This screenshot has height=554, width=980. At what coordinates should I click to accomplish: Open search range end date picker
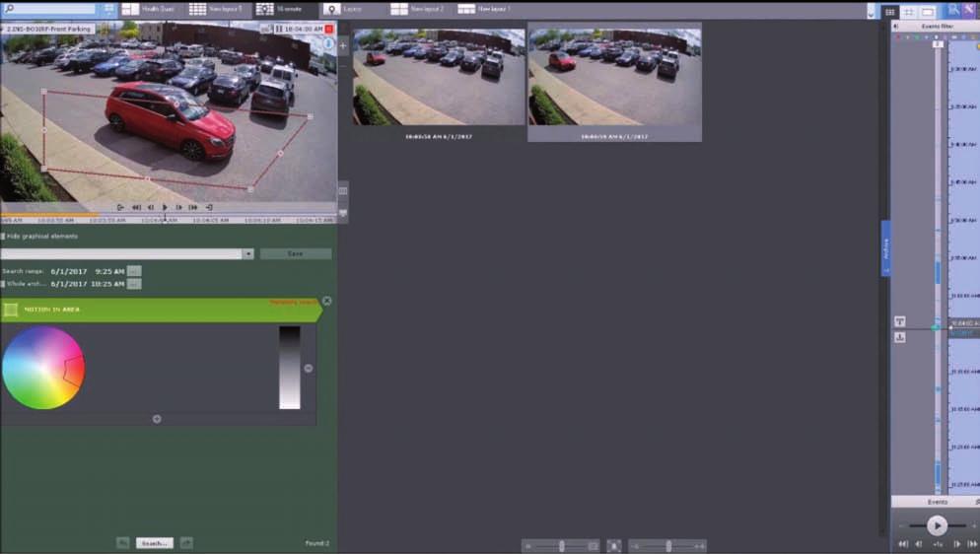[134, 284]
